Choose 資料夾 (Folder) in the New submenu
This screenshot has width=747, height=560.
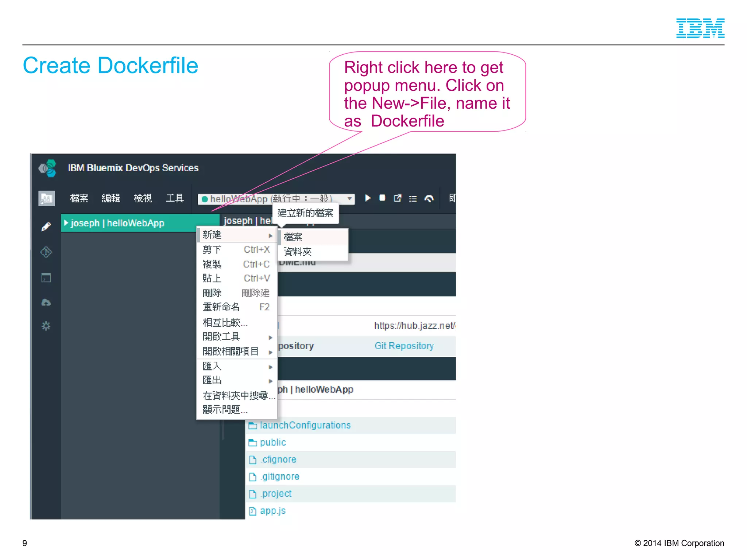tap(313, 252)
